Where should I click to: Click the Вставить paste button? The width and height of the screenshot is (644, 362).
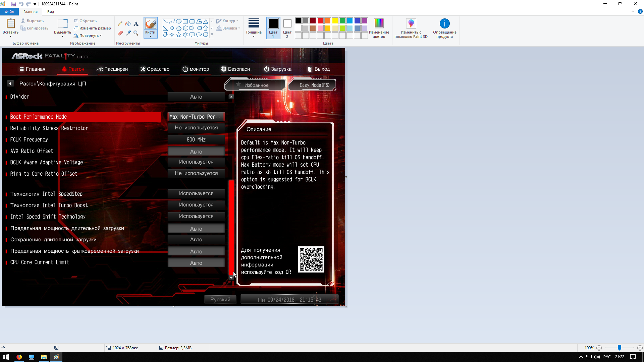(x=10, y=24)
